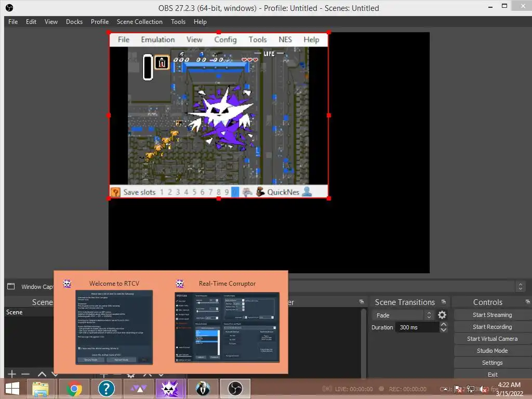The image size is (532, 399).
Task: Open the File menu in OBS
Action: tap(13, 21)
